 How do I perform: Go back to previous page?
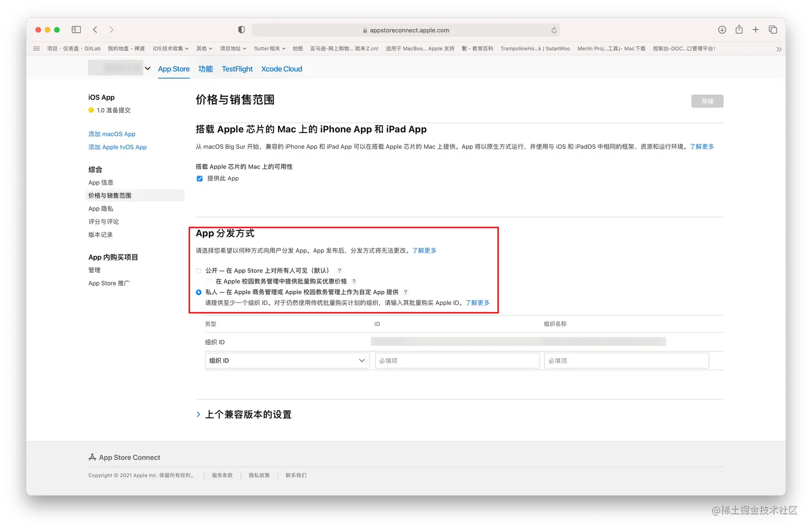pyautogui.click(x=95, y=30)
